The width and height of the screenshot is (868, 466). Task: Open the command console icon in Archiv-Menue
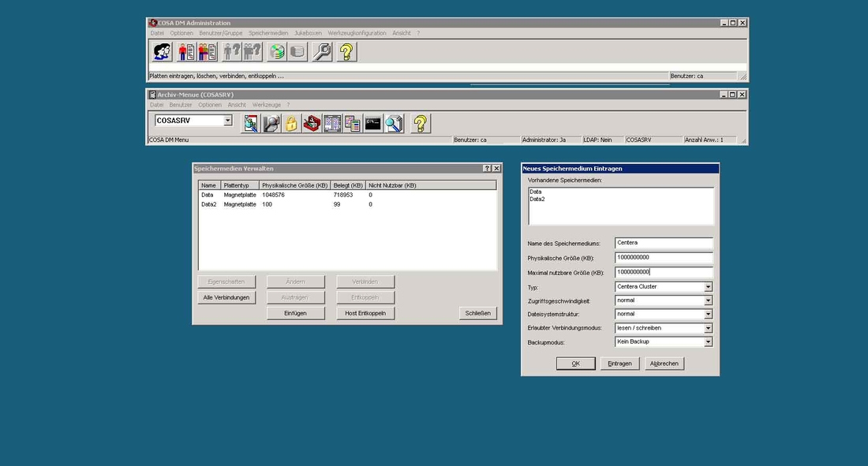tap(372, 123)
